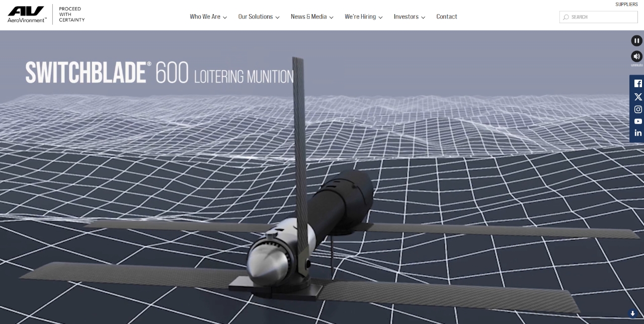
Task: Click the search magnifier icon
Action: pyautogui.click(x=566, y=17)
